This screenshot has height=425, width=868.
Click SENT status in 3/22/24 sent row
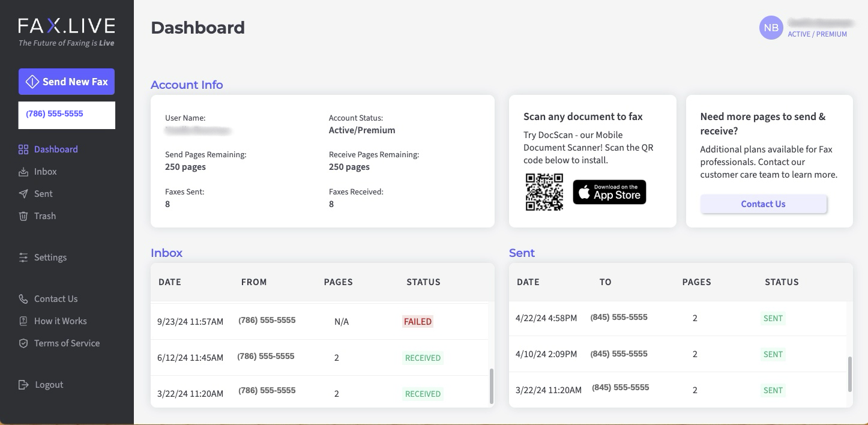point(773,390)
